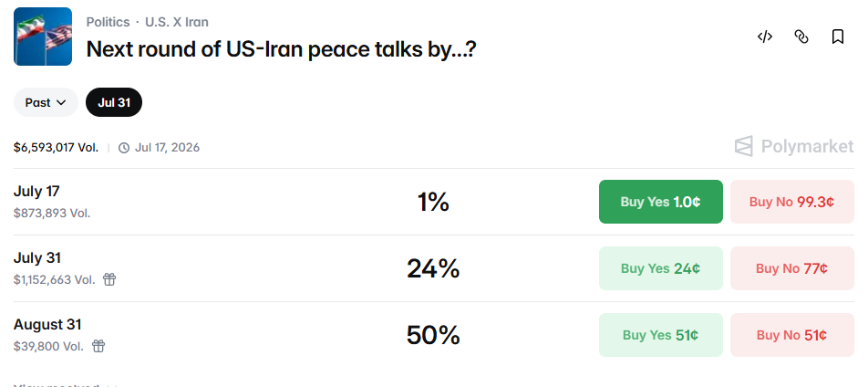Click the gift rewards icon on July 31 row
868x387 pixels.
point(109,279)
